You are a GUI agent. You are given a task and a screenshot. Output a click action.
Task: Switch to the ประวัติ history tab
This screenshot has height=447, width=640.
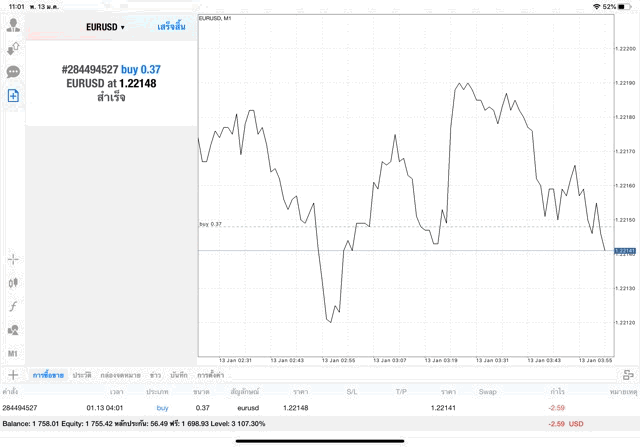82,375
